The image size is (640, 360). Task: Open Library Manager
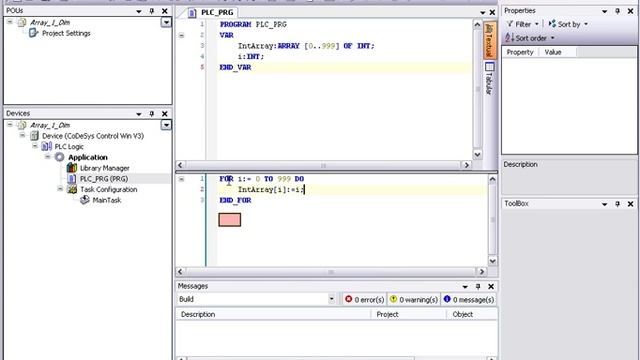click(104, 168)
